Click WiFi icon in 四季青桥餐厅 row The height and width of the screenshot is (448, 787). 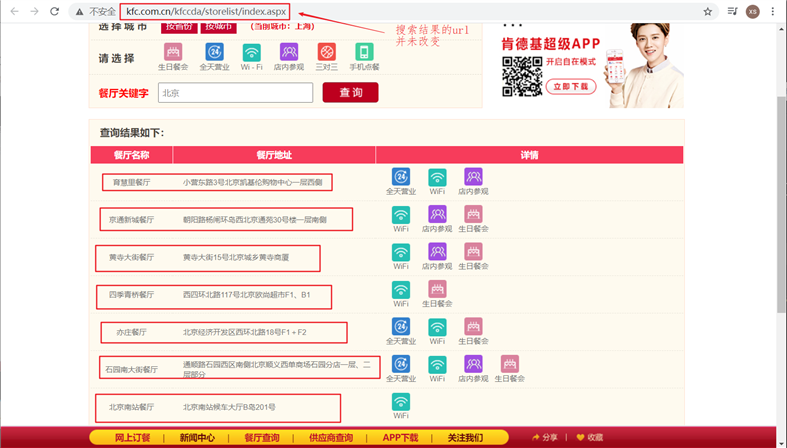(x=401, y=289)
